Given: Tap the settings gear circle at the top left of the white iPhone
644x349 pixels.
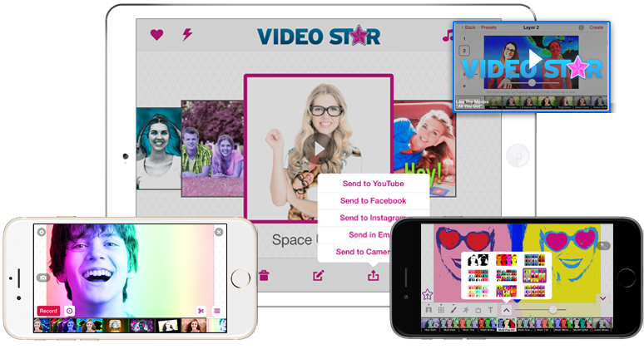Looking at the screenshot, I should 42,232.
